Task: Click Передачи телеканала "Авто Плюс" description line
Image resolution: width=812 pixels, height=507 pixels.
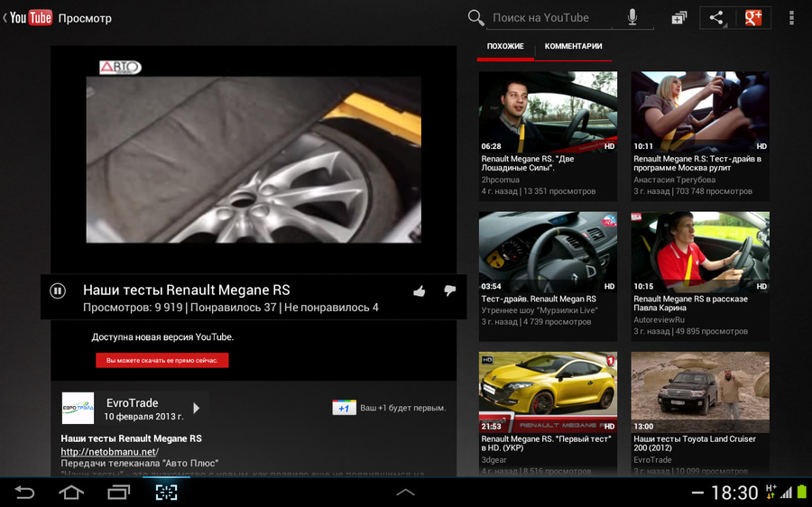Action: click(139, 463)
